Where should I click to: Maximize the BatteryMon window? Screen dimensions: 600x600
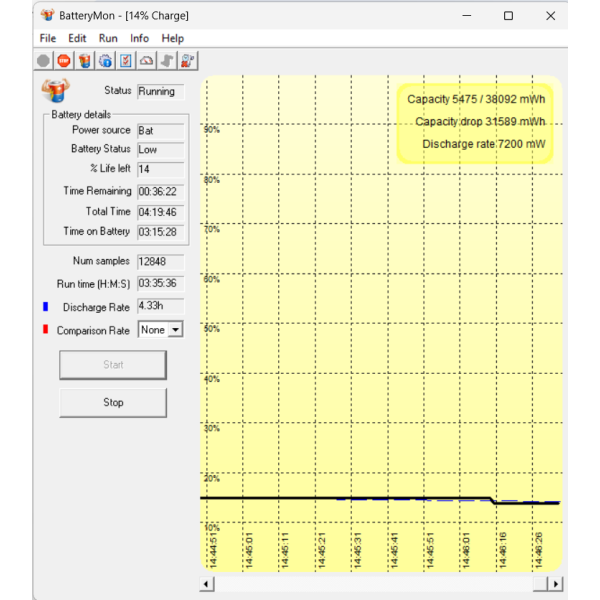[x=508, y=16]
